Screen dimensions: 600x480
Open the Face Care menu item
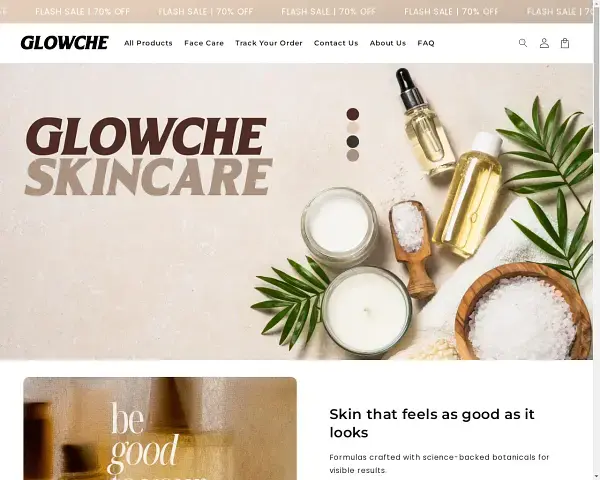coord(204,43)
